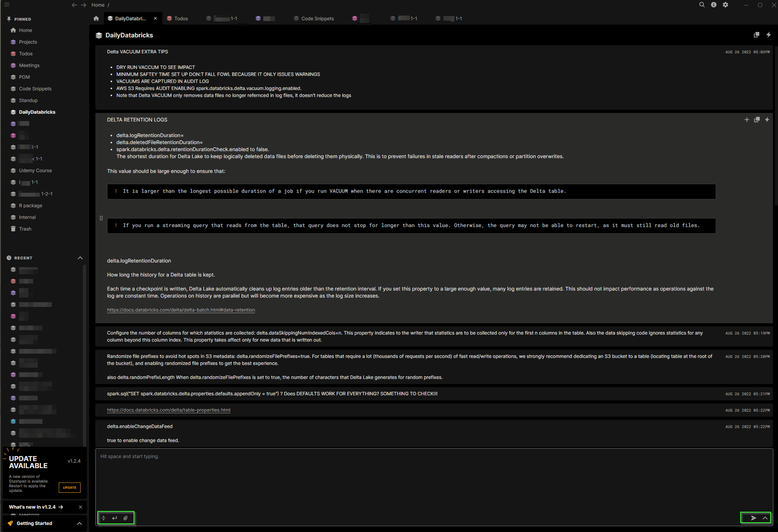Click Home breadcrumb in title bar
Viewport: 778px width, 532px height.
pos(98,5)
